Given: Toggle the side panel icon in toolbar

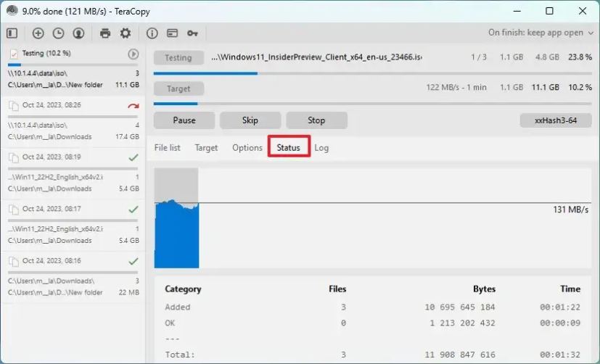Looking at the screenshot, I should (x=12, y=33).
